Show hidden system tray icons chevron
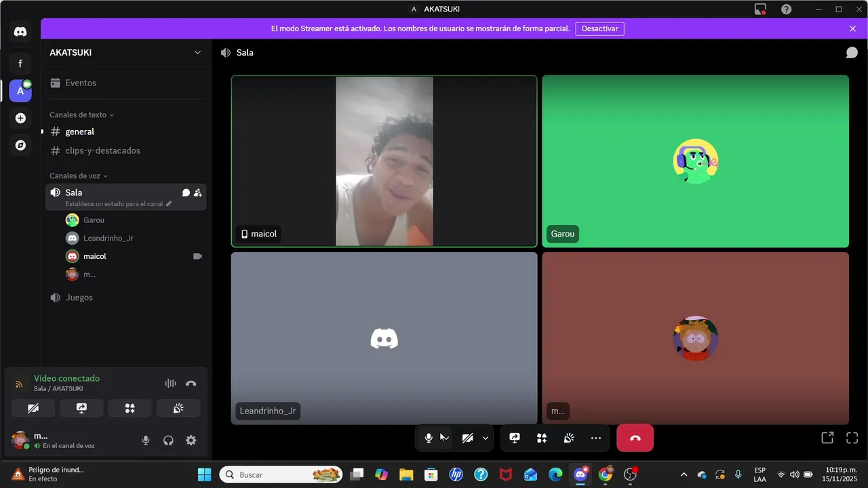This screenshot has width=868, height=488. pos(684,474)
